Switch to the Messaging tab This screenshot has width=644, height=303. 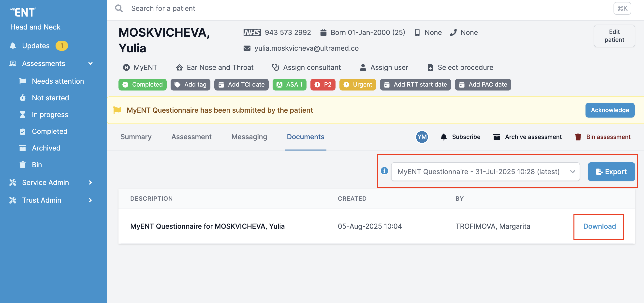click(x=249, y=137)
